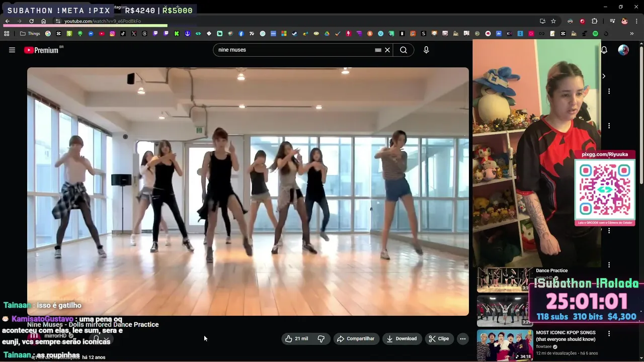The width and height of the screenshot is (644, 362).
Task: Open the Instagram bookmark
Action: pyautogui.click(x=112, y=34)
